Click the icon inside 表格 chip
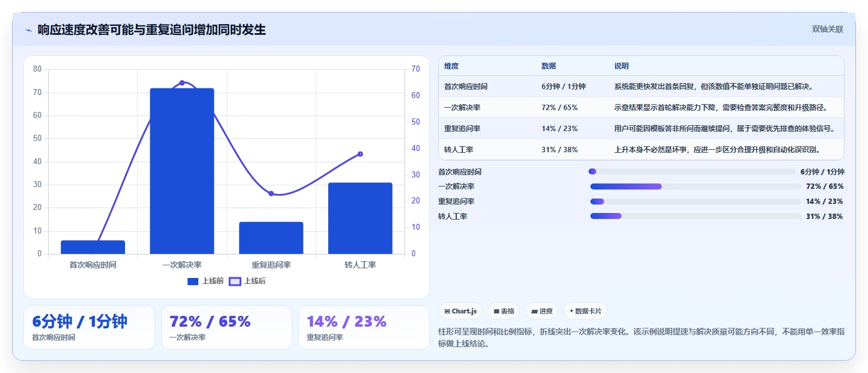Viewport: 868px width, 373px height. 497,312
